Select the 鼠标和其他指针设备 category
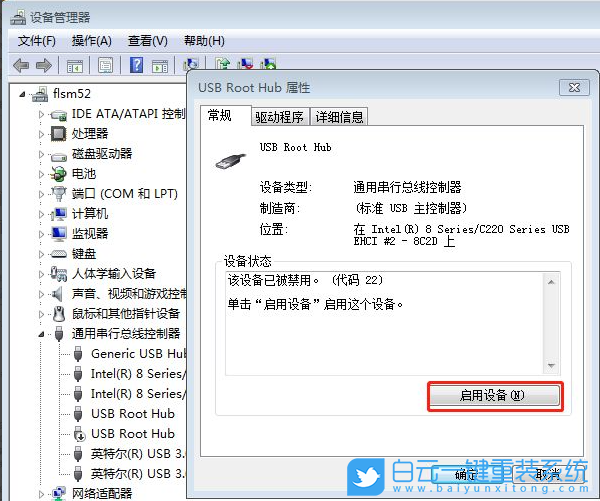This screenshot has height=501, width=600. 126,314
